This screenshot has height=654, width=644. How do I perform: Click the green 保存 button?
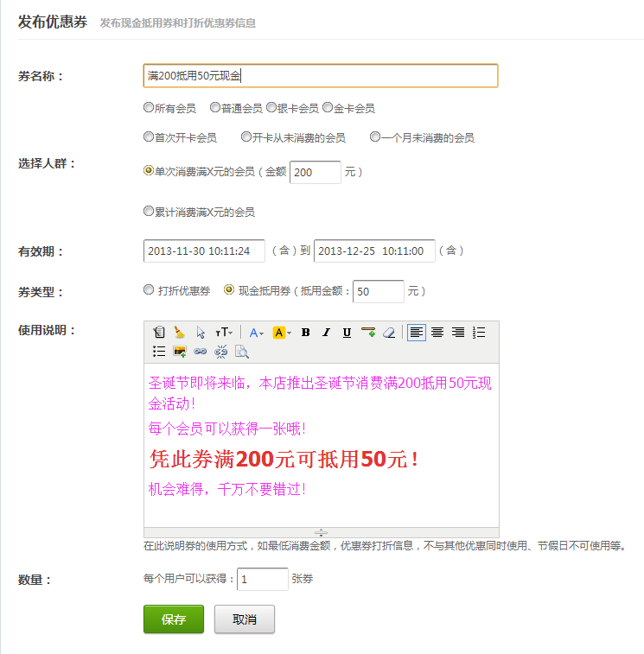tap(174, 619)
